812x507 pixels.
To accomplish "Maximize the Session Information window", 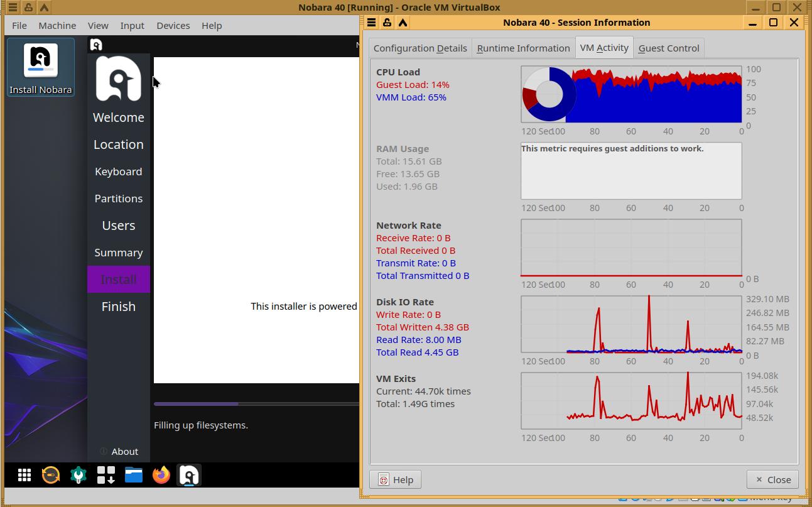I will [773, 23].
